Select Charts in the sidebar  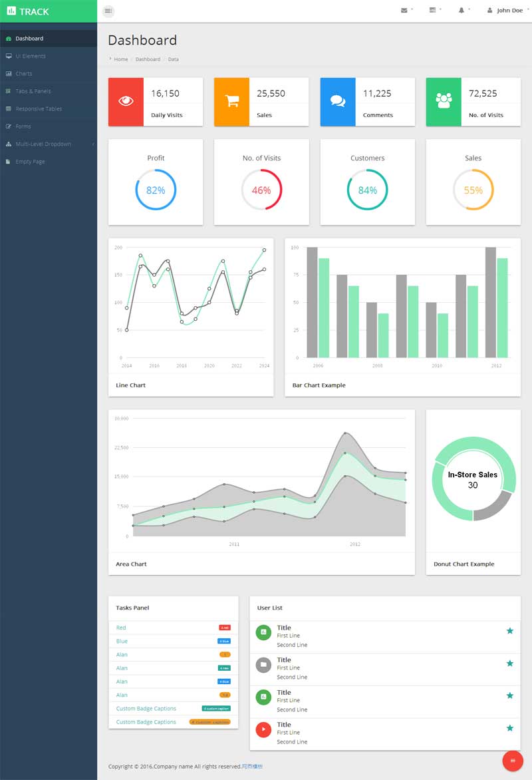pos(24,74)
